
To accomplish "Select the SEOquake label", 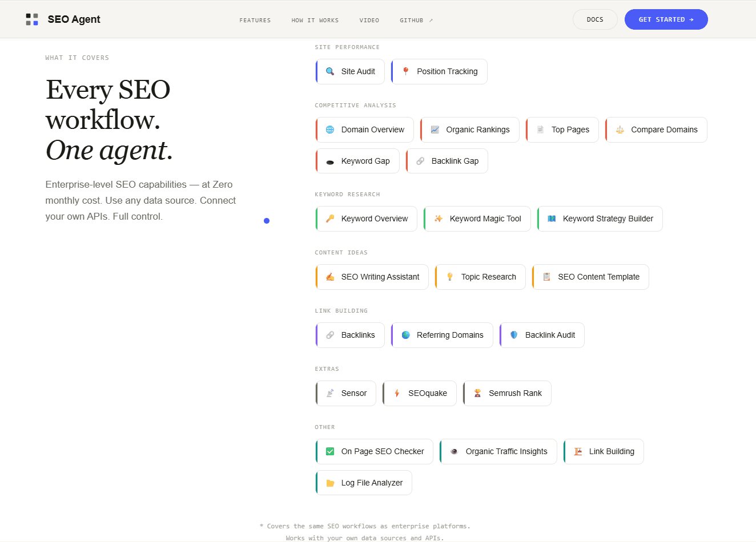I will 428,393.
